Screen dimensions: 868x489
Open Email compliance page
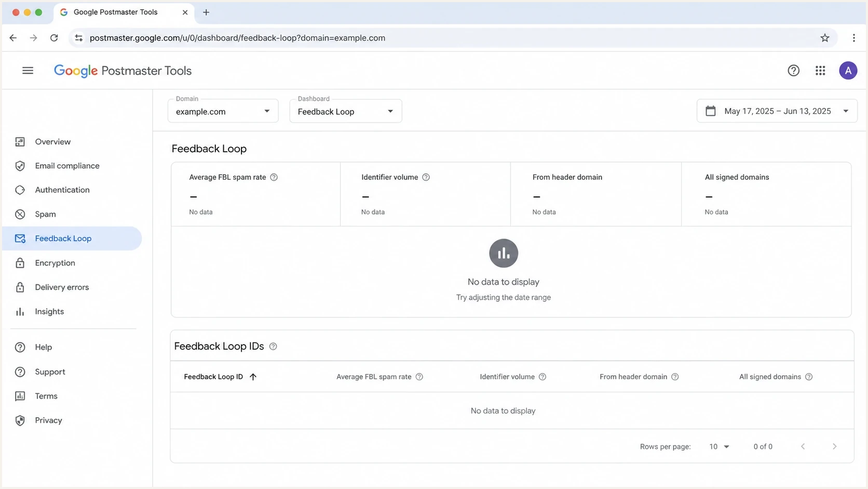[73, 166]
